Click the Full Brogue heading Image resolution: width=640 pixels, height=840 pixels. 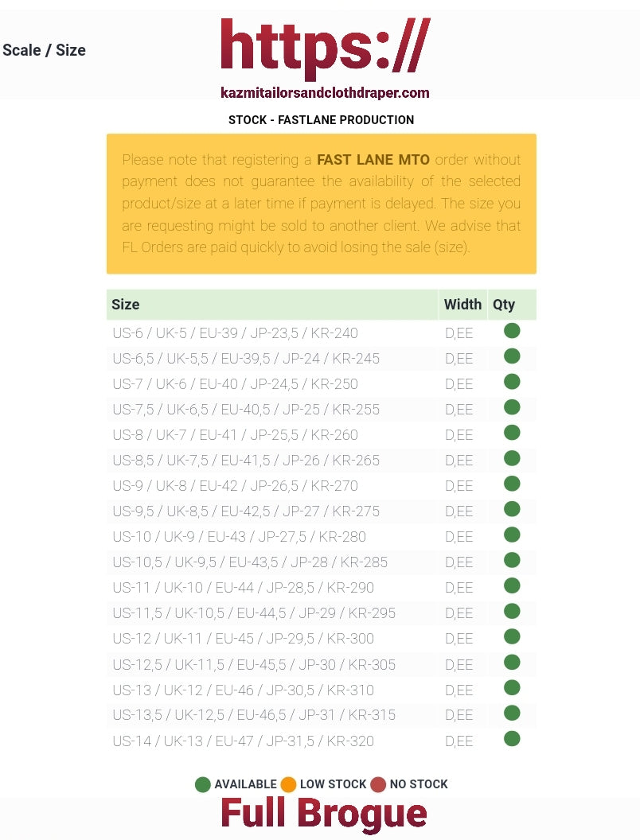(x=323, y=814)
